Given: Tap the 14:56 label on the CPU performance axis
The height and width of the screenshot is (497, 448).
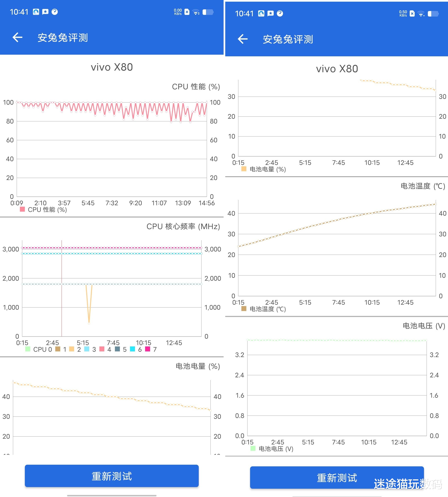Looking at the screenshot, I should [x=207, y=203].
